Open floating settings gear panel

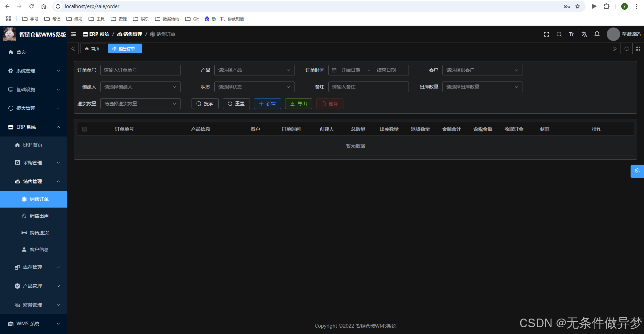coord(637,171)
